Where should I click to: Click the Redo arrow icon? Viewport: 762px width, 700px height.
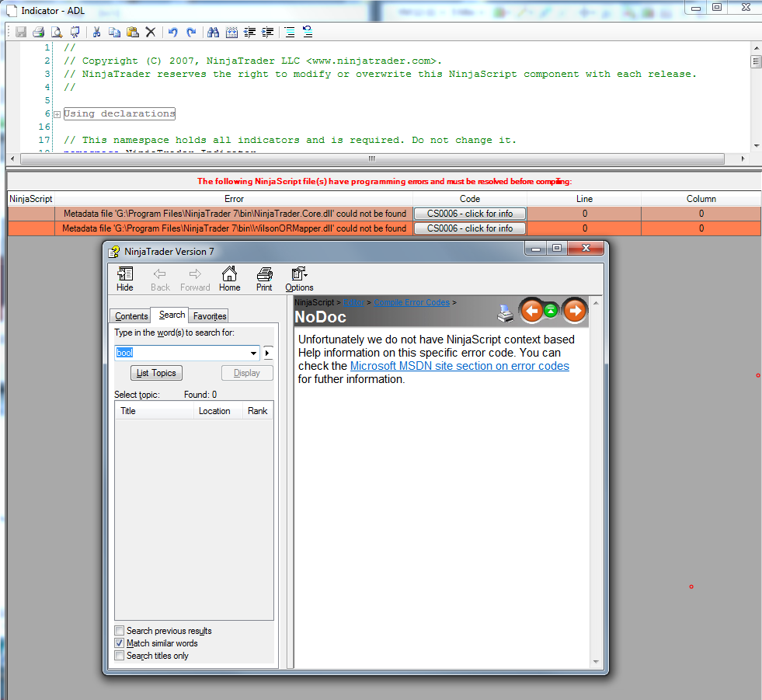pyautogui.click(x=192, y=32)
